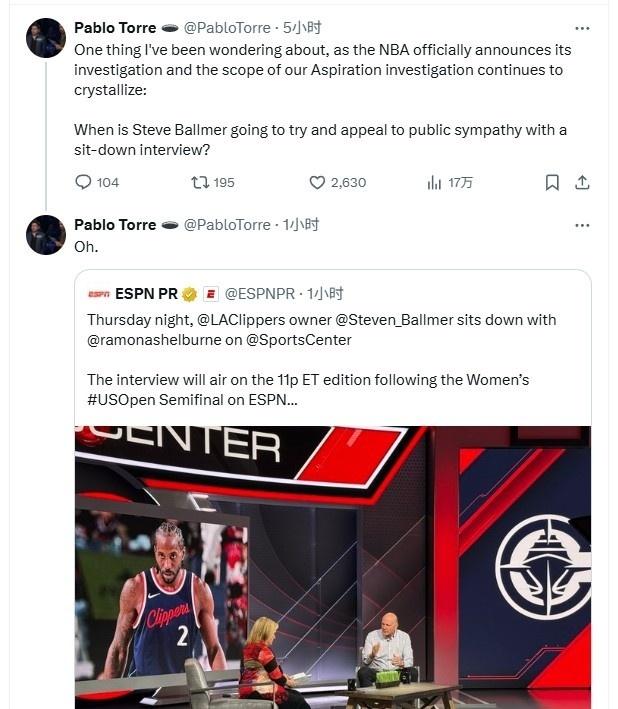Click the retweet icon with 195 reposts
This screenshot has height=709, width=618.
coord(199,182)
